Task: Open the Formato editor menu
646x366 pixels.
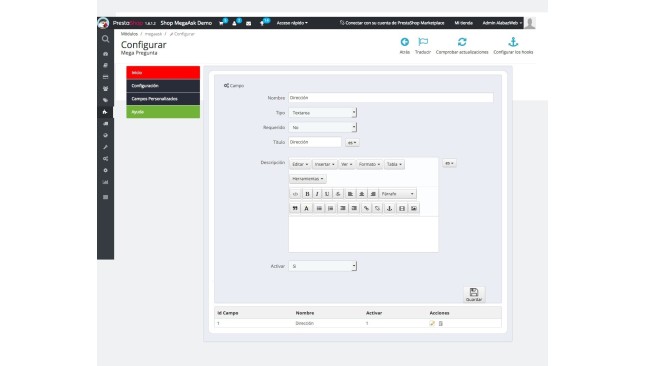Action: click(x=369, y=164)
